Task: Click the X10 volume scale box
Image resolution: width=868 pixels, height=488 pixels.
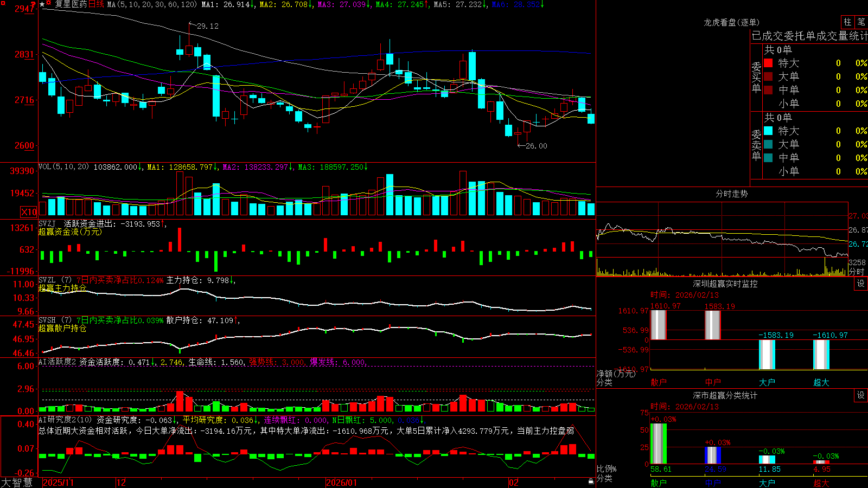Action: click(29, 212)
